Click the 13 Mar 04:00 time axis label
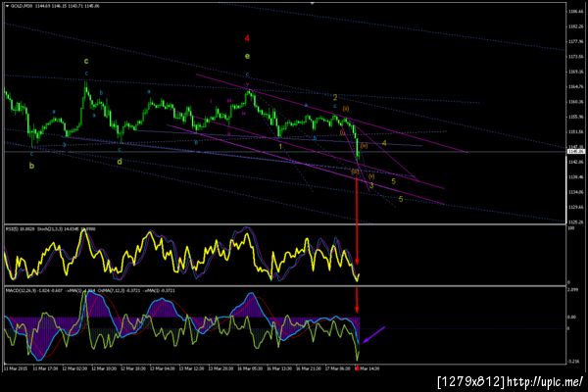The width and height of the screenshot is (588, 392). click(x=163, y=368)
